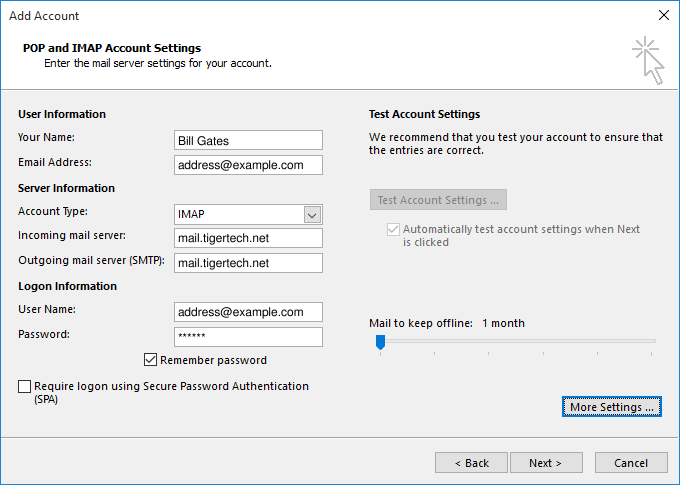Close the Add Account dialog window
The width and height of the screenshot is (680, 485).
click(663, 16)
